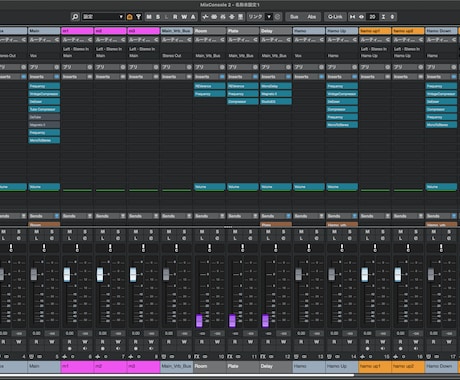Deactivate all solo states with toolbar S

pos(158,17)
